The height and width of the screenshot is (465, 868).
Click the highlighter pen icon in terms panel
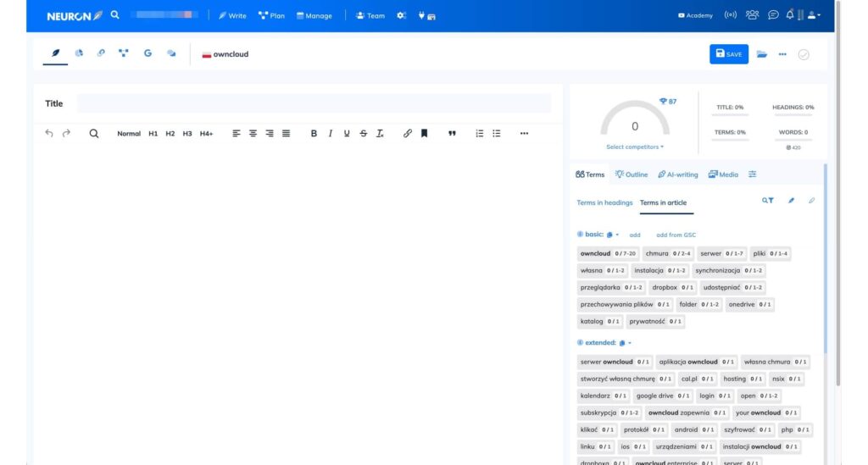[791, 201]
